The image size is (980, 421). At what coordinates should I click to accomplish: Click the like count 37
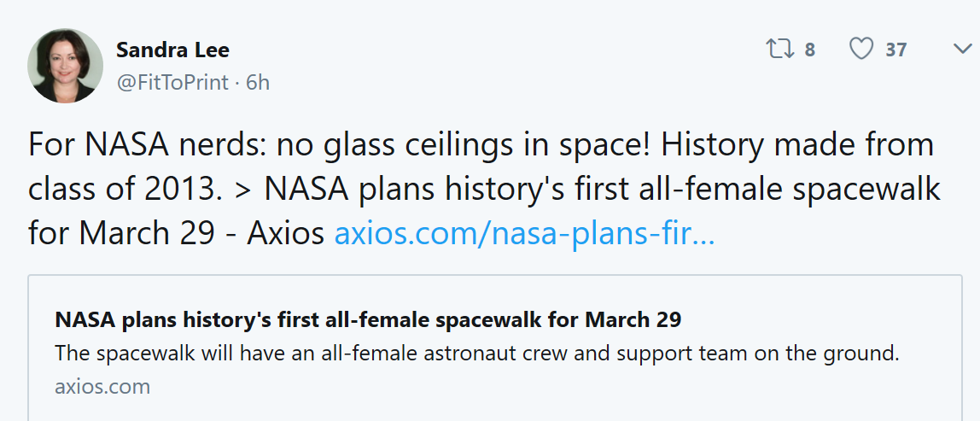click(x=895, y=50)
